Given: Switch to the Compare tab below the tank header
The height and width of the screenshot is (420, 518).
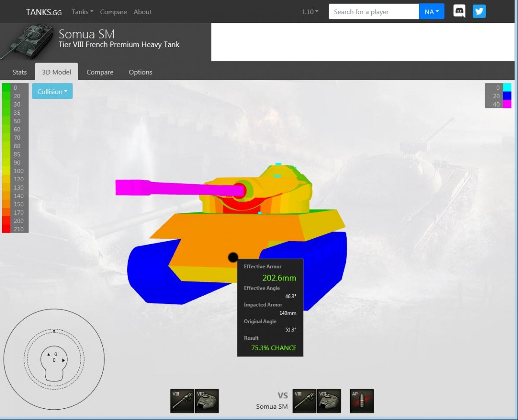Looking at the screenshot, I should [x=100, y=72].
